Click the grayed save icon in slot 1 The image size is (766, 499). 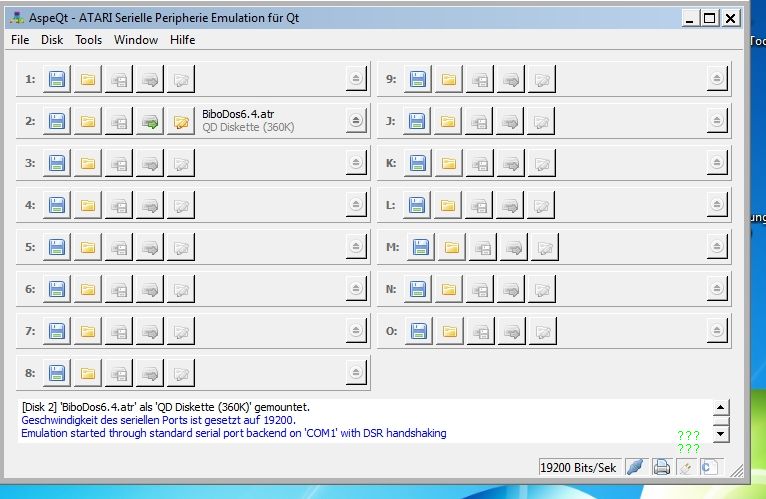119,79
